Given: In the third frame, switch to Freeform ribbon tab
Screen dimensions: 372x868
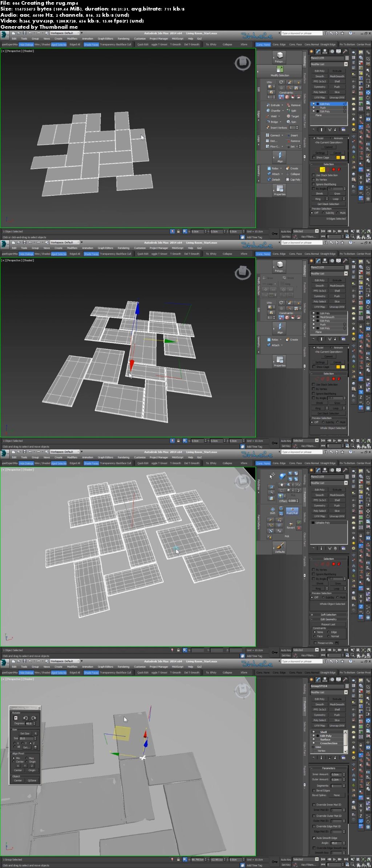Looking at the screenshot, I should tap(304, 497).
